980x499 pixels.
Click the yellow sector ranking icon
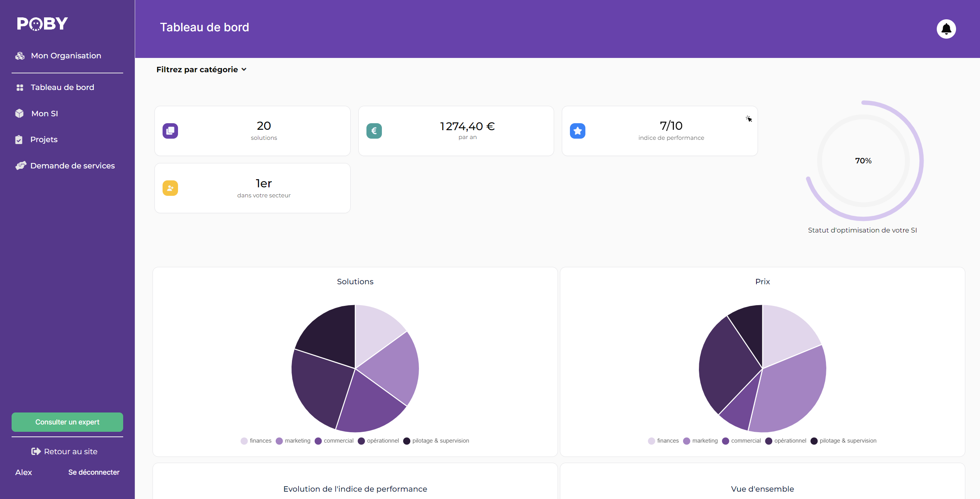coord(170,188)
